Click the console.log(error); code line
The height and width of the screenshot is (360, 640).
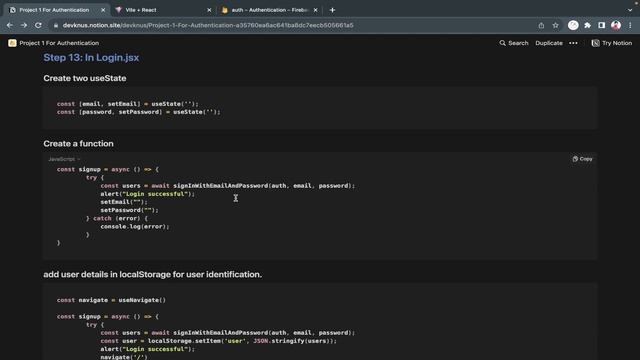135,227
